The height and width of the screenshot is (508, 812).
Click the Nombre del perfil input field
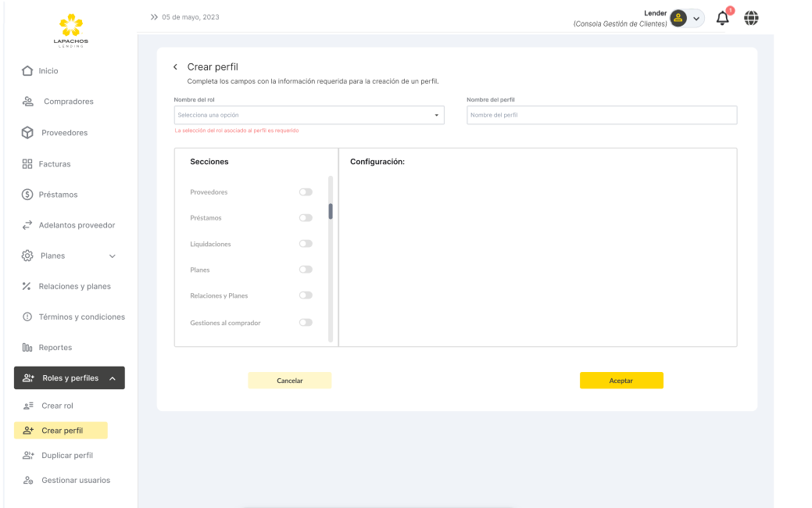point(601,116)
